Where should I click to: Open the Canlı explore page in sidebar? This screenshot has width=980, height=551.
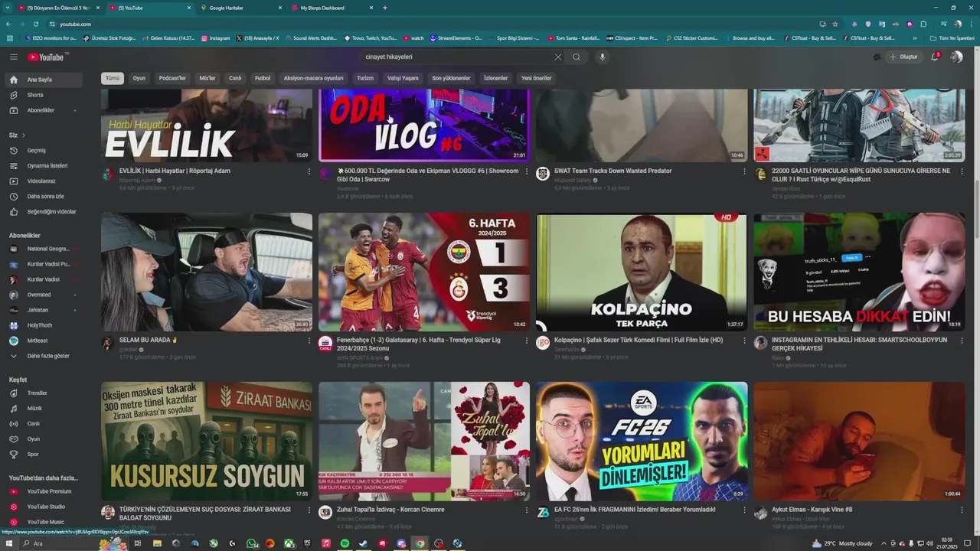[44, 423]
